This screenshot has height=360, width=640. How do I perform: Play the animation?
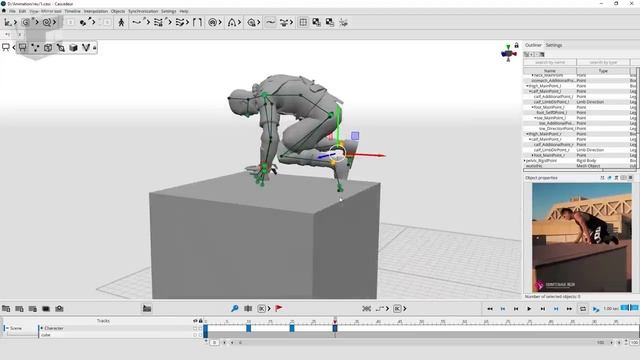(x=529, y=309)
